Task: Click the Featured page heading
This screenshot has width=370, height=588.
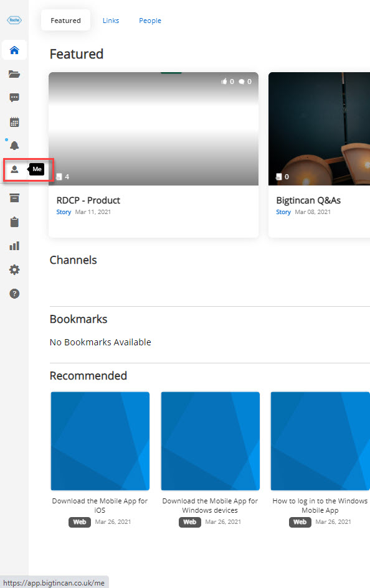Action: (77, 54)
